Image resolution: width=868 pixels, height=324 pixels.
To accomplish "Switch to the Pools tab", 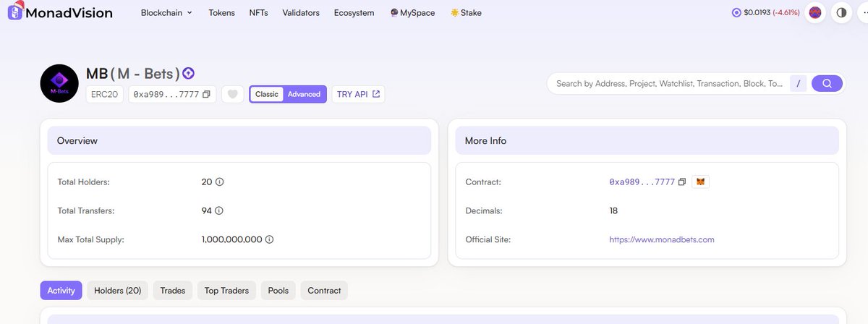I will (x=278, y=291).
